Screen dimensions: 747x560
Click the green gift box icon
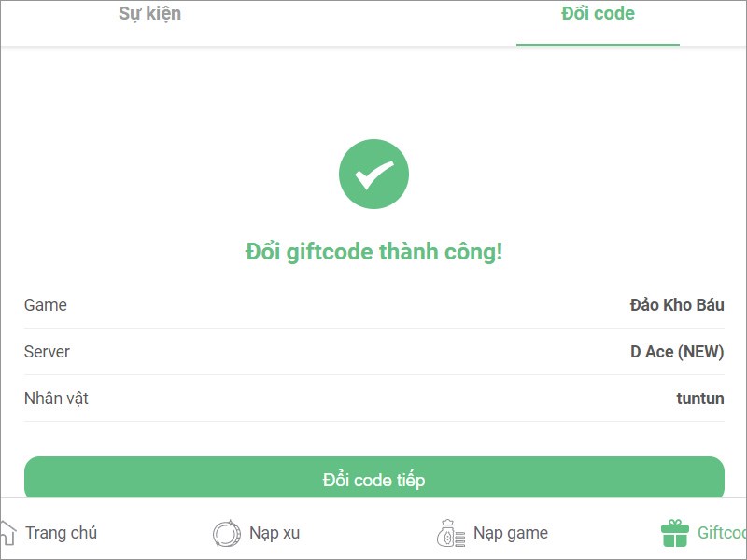point(674,533)
